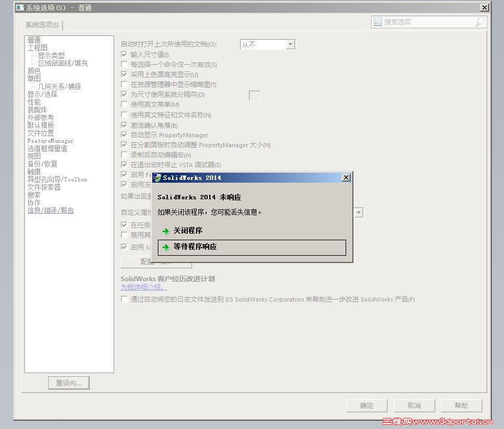Toggle 采用上色面高亮显示 checkbox
Viewport: 504px width, 429px height.
pos(124,74)
